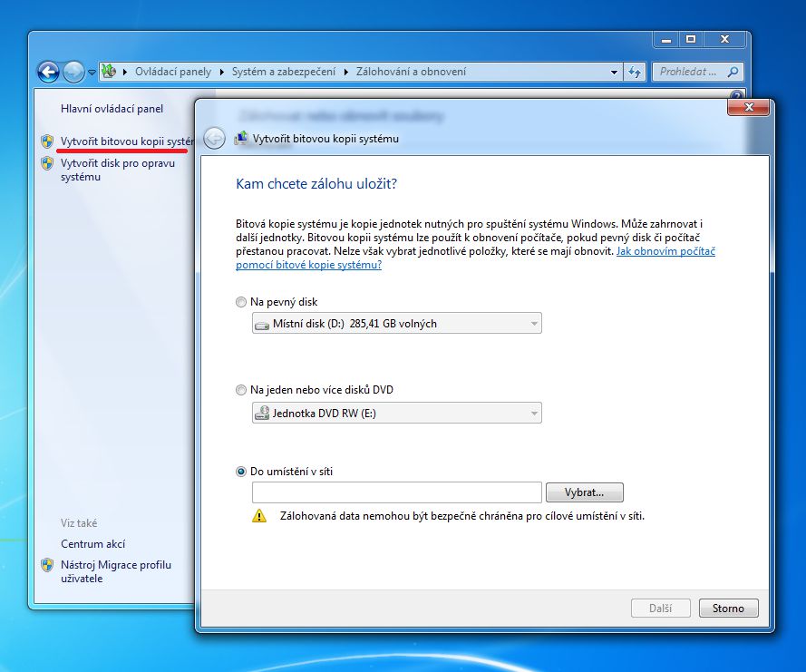Viewport: 806px width, 672px height.
Task: Click the Storno button
Action: 728,609
